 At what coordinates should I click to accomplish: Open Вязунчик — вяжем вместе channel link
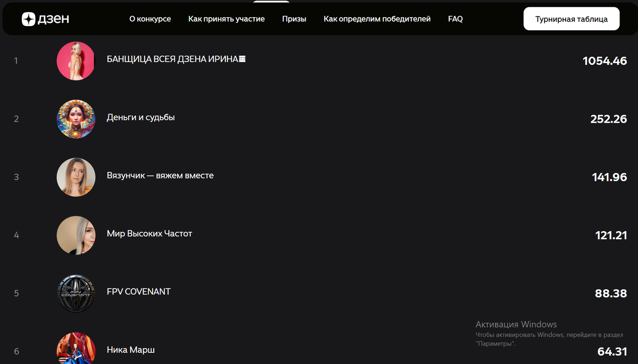tap(160, 175)
